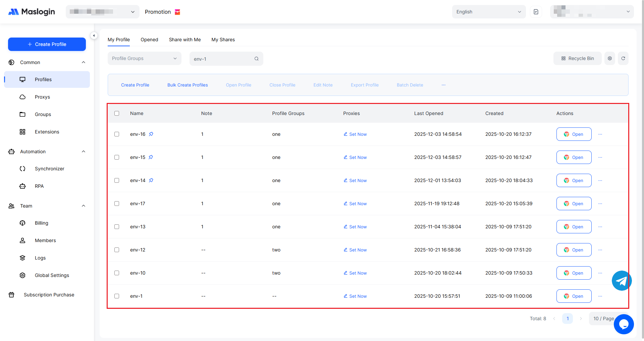Click the search magnifier in env-1 field
The width and height of the screenshot is (644, 341).
(256, 59)
